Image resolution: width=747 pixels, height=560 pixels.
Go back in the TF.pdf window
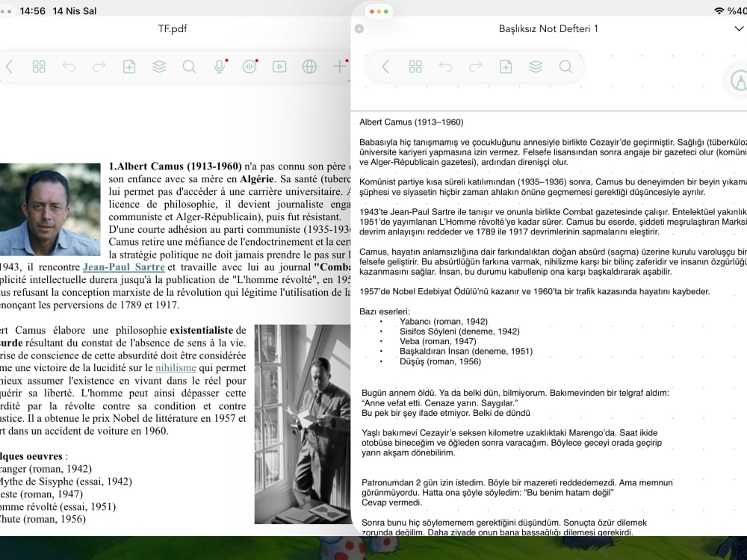pyautogui.click(x=9, y=66)
